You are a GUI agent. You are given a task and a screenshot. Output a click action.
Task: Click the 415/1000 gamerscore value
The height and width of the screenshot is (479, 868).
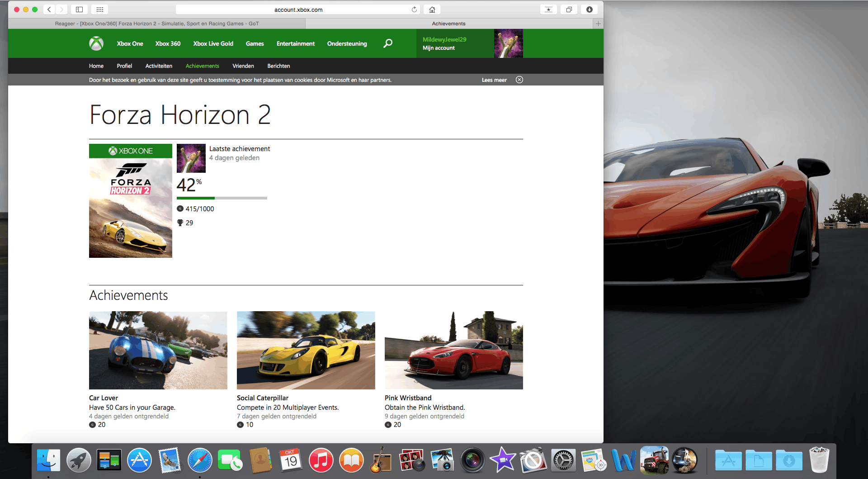point(200,209)
